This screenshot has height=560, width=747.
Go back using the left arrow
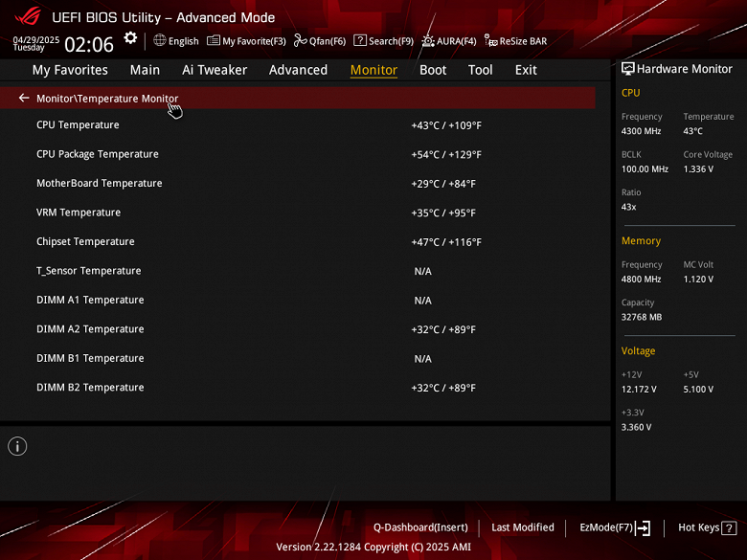(x=24, y=98)
